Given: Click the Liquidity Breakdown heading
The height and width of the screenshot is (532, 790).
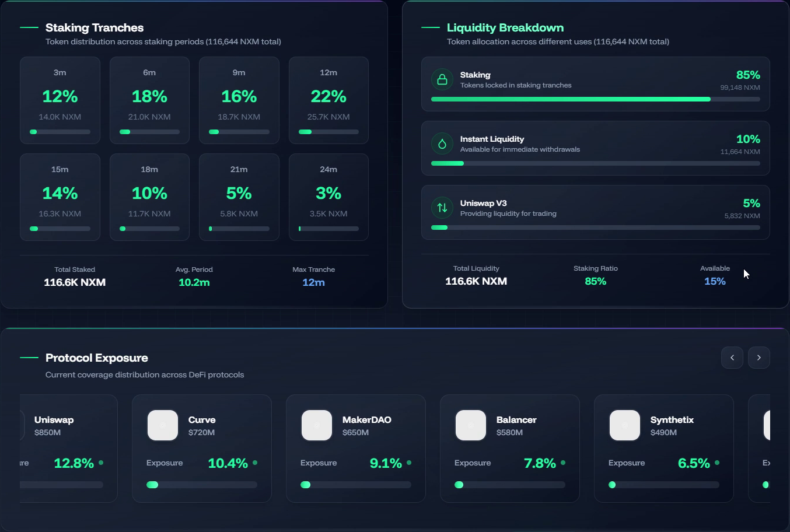Looking at the screenshot, I should (505, 27).
